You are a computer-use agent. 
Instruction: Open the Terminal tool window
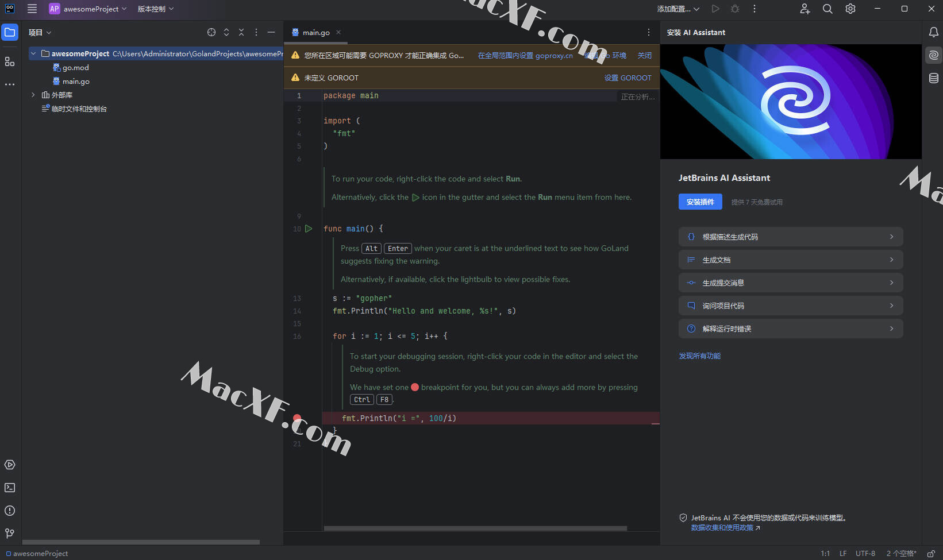coord(10,488)
